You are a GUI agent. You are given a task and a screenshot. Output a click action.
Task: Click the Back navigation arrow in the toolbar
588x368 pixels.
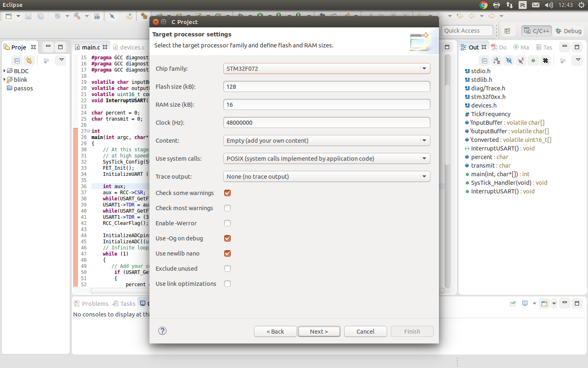pyautogui.click(x=472, y=16)
